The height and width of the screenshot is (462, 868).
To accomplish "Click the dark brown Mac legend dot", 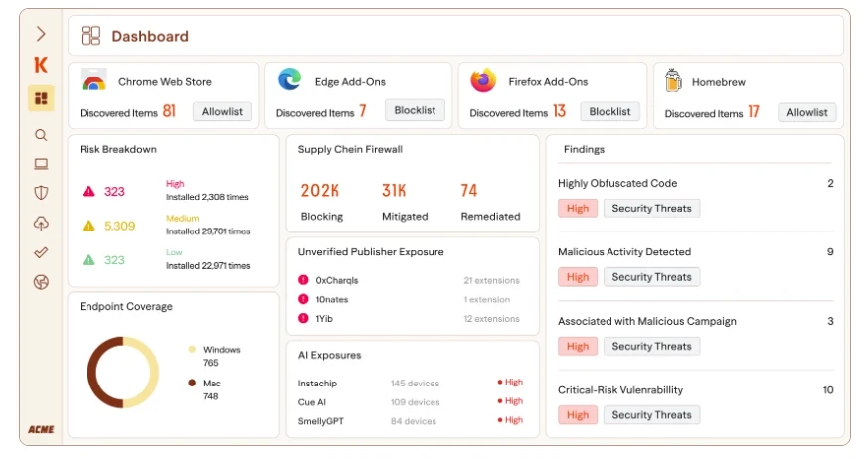I will (192, 384).
